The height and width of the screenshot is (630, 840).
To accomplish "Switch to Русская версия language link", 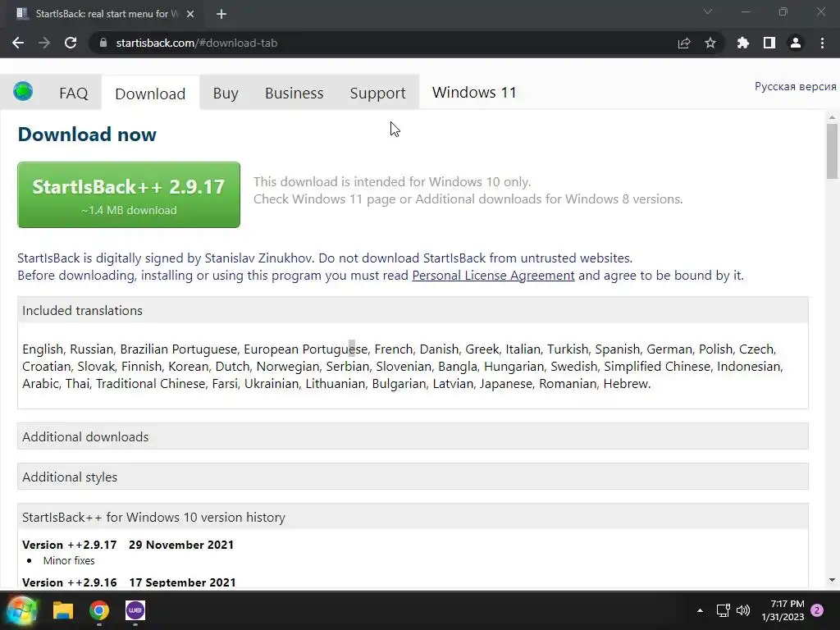I will tap(795, 86).
